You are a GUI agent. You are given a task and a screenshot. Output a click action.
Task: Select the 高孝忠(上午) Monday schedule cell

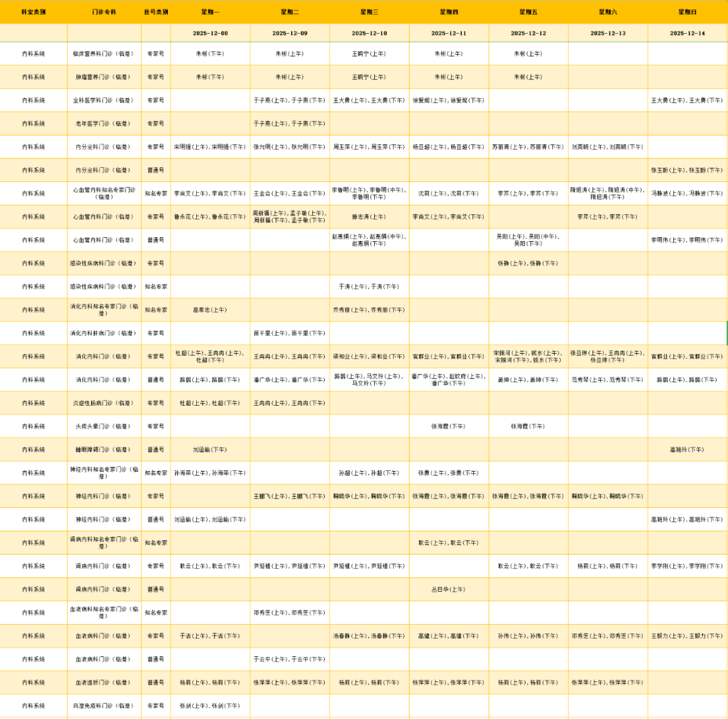click(x=210, y=310)
